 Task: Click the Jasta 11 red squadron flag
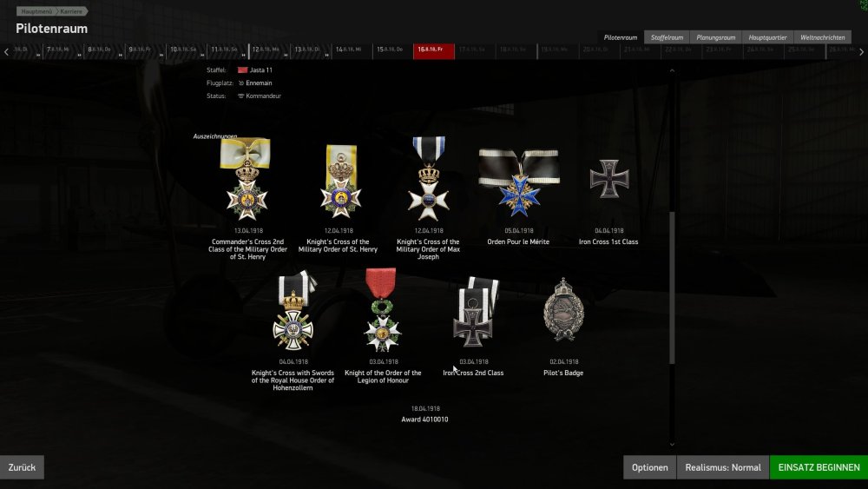(x=242, y=70)
